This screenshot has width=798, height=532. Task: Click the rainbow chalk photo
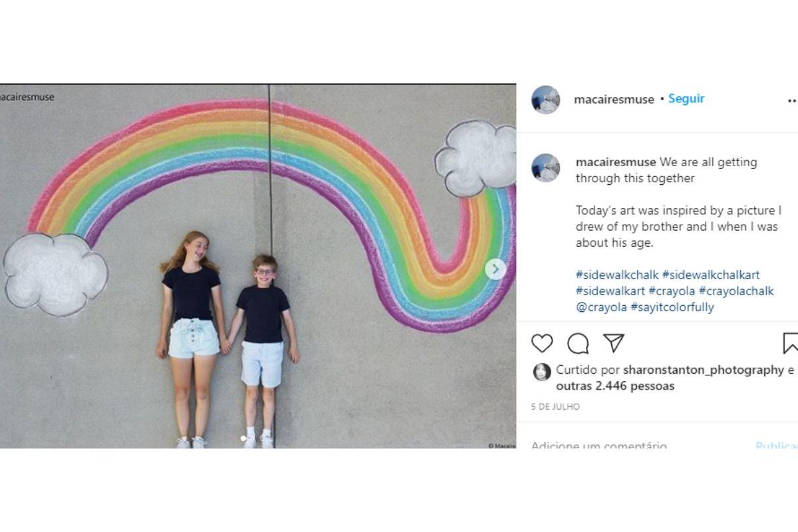pyautogui.click(x=258, y=266)
